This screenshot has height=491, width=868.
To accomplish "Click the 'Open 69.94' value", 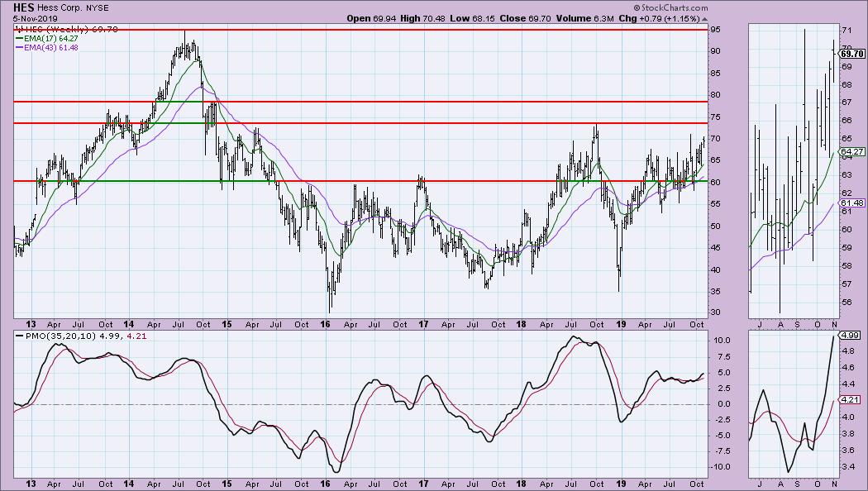I will point(372,18).
